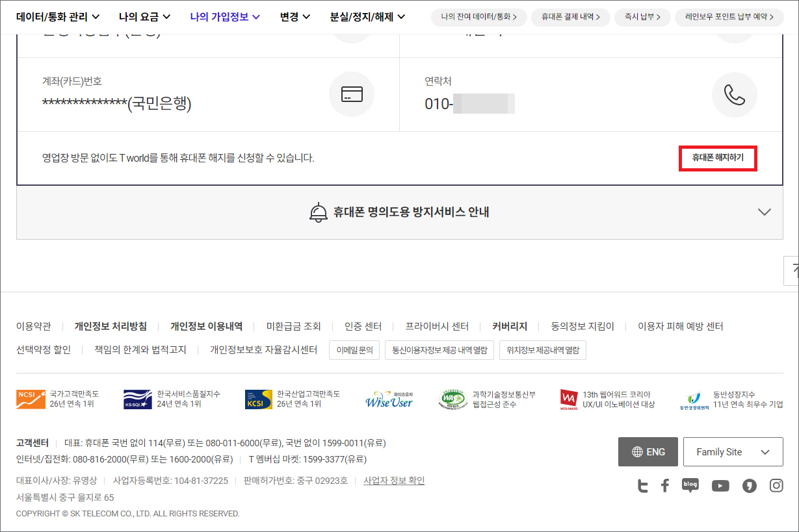Screen dimensions: 799x532
Task: Click the 휴대폰 해지하기 button
Action: [x=718, y=158]
